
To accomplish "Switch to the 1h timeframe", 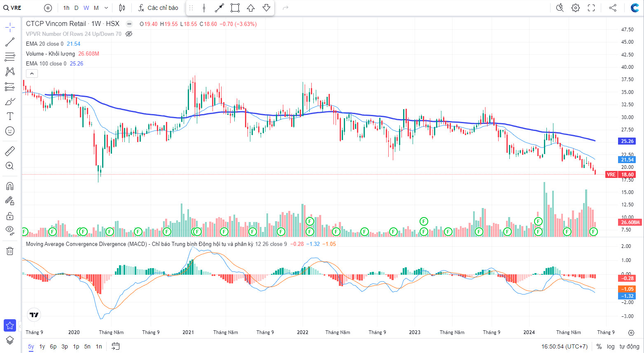I will coord(66,8).
